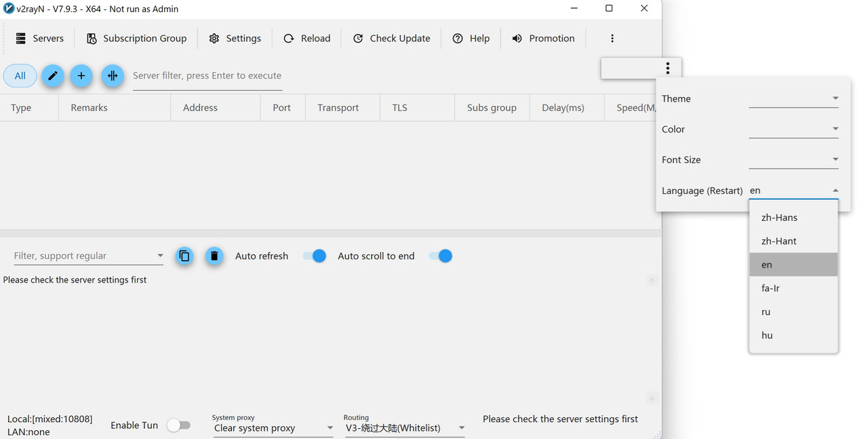The width and height of the screenshot is (868, 439).
Task: Click the Settings gear icon
Action: [x=214, y=39]
